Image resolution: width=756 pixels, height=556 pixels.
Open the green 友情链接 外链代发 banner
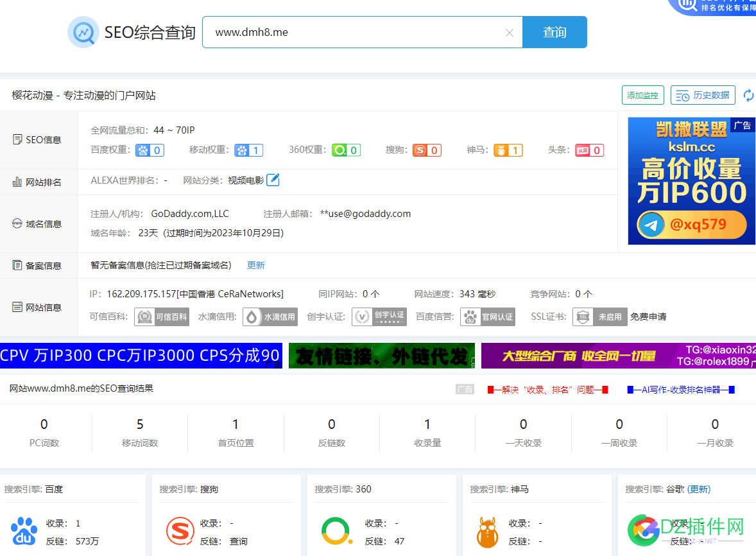pos(381,356)
